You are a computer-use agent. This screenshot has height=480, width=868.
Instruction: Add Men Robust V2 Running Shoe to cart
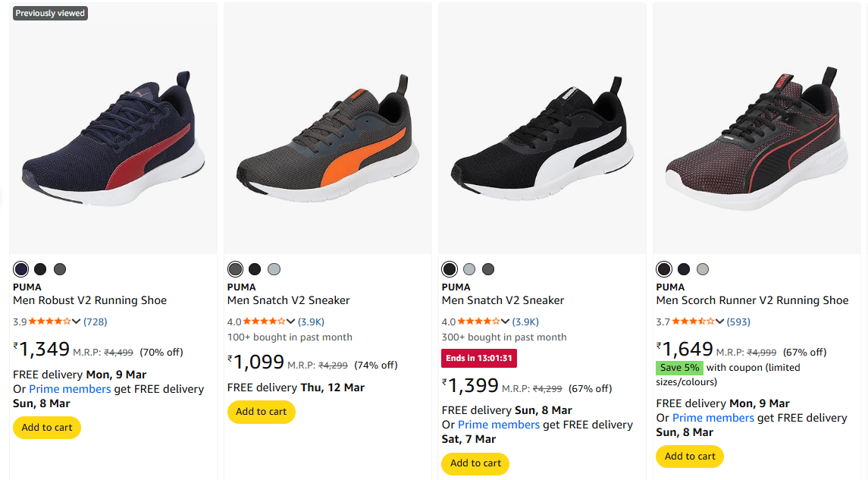click(x=47, y=428)
